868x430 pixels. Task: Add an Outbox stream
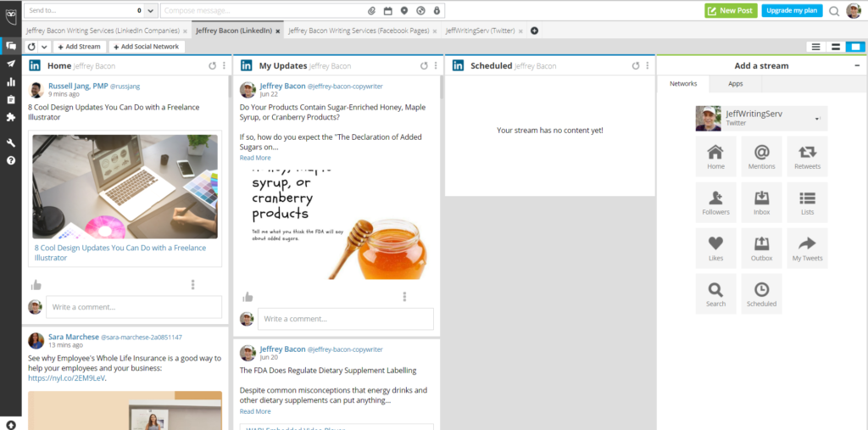[762, 249]
